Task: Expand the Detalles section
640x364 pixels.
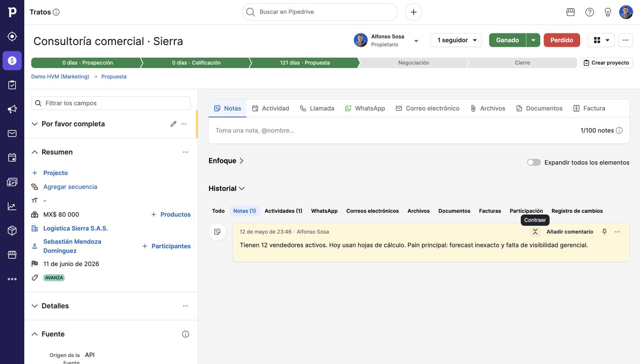Action: point(35,306)
